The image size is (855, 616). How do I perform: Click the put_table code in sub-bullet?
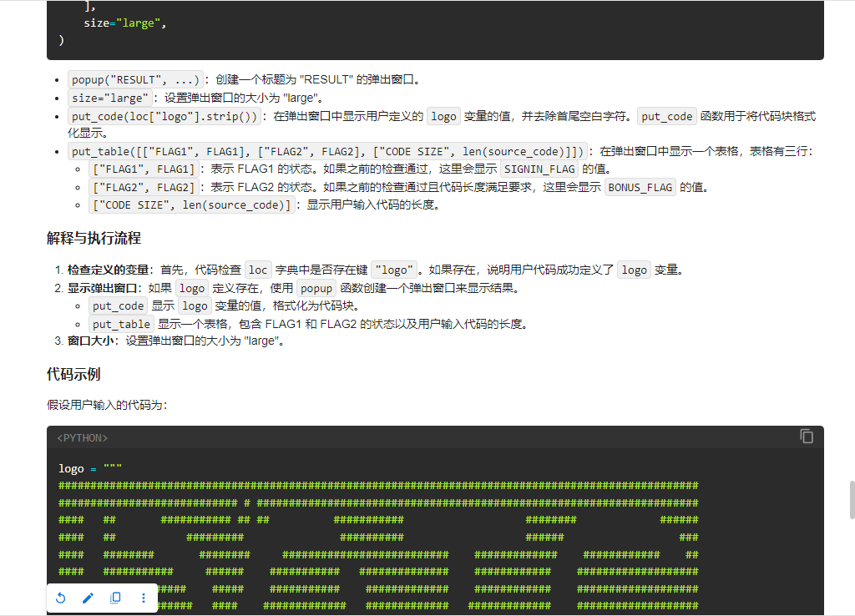point(122,324)
